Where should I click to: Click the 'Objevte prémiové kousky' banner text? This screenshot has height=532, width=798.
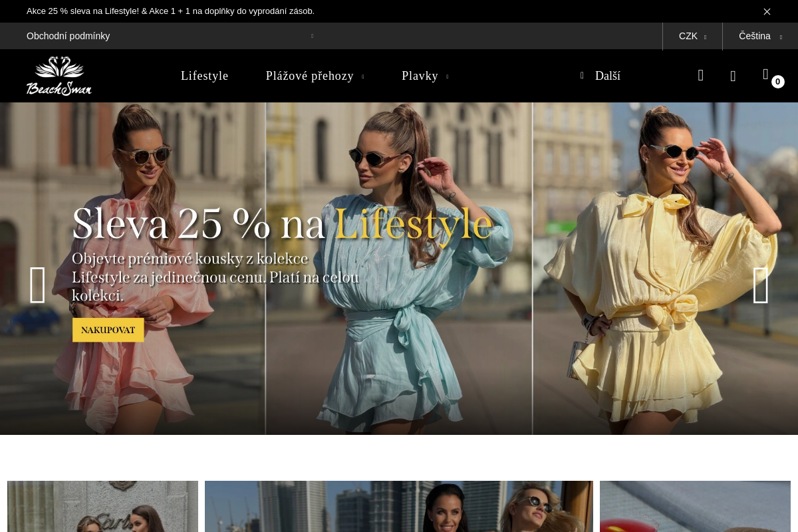click(x=216, y=277)
